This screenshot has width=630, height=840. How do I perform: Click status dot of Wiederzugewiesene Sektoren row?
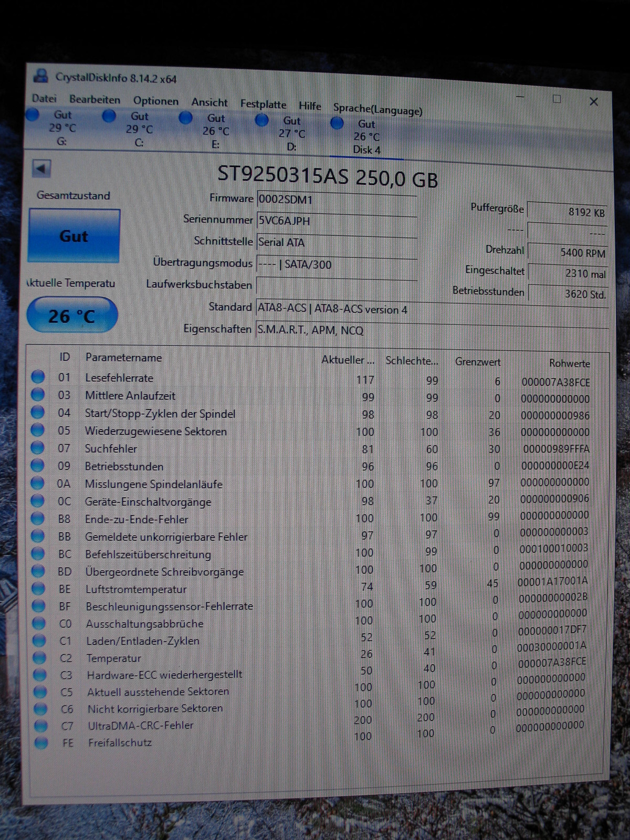click(37, 430)
